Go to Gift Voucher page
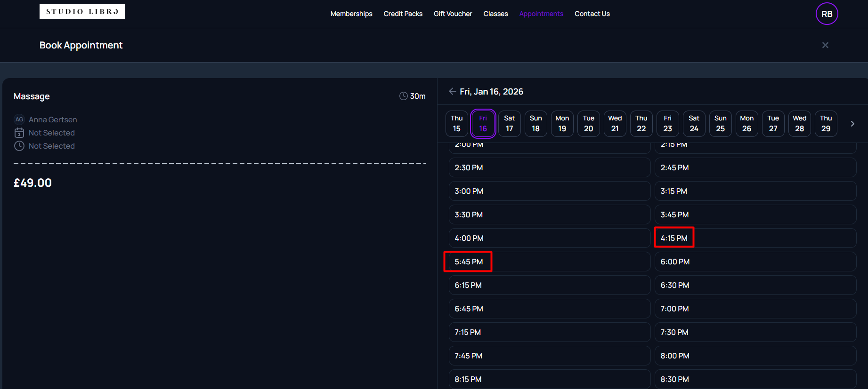 (453, 14)
